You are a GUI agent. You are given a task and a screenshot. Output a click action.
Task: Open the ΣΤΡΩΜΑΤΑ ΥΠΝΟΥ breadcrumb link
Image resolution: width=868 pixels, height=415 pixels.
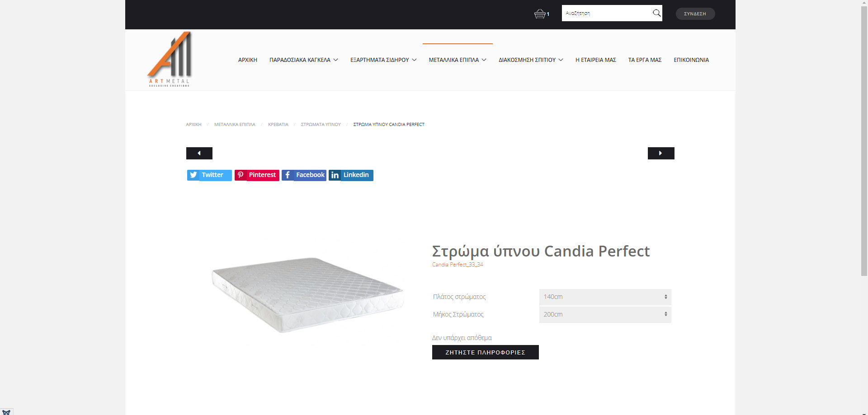point(321,125)
